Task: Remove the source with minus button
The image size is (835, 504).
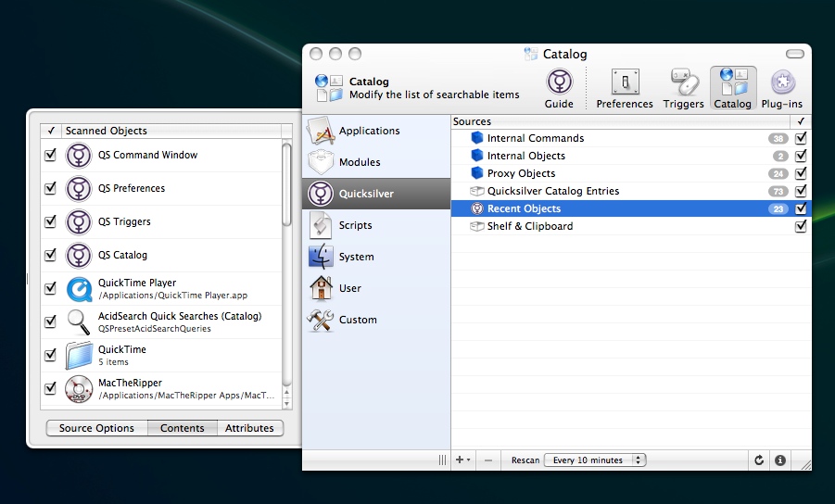Action: tap(488, 460)
